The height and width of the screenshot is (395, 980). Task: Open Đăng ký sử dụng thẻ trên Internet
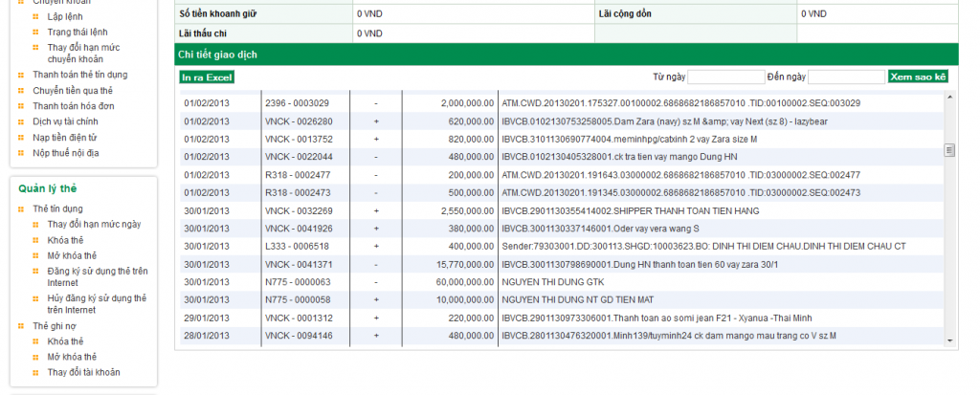(96, 277)
